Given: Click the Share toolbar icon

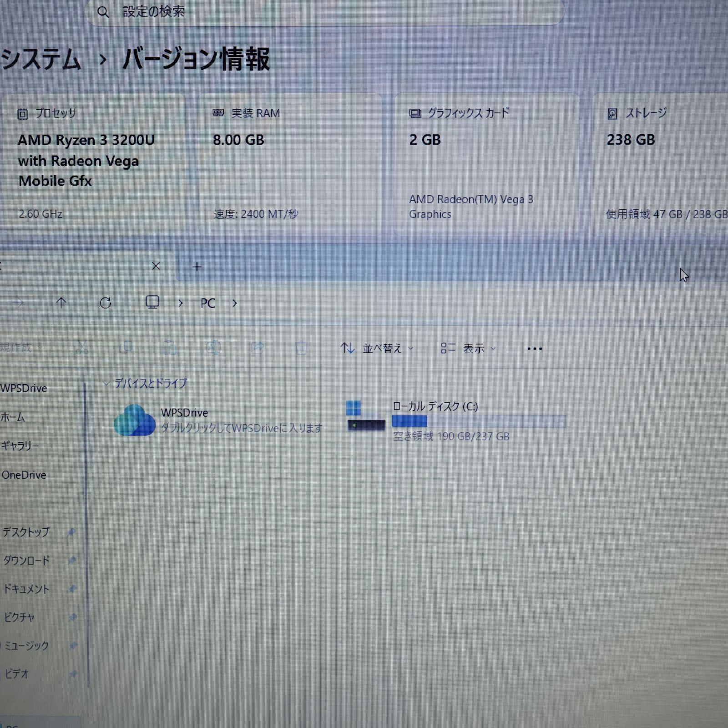Looking at the screenshot, I should [x=257, y=348].
